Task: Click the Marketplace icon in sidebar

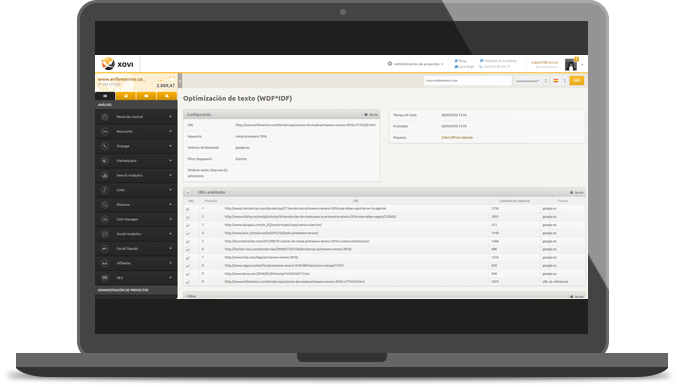Action: 105,161
